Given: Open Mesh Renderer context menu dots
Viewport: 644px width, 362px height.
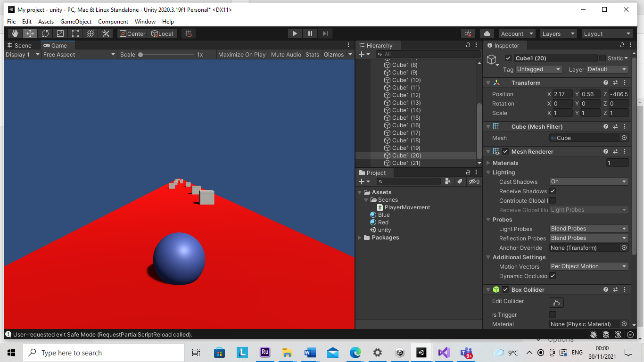Looking at the screenshot, I should click(625, 151).
